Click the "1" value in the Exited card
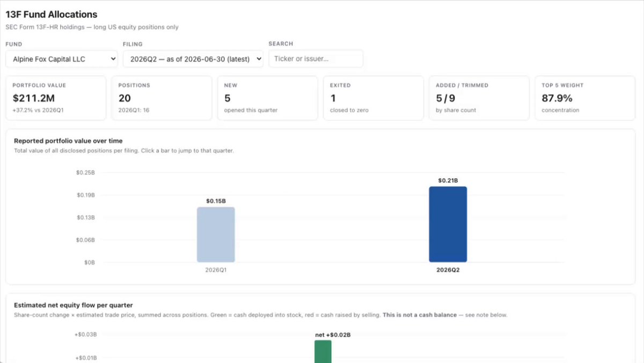This screenshot has width=644, height=363. click(333, 98)
